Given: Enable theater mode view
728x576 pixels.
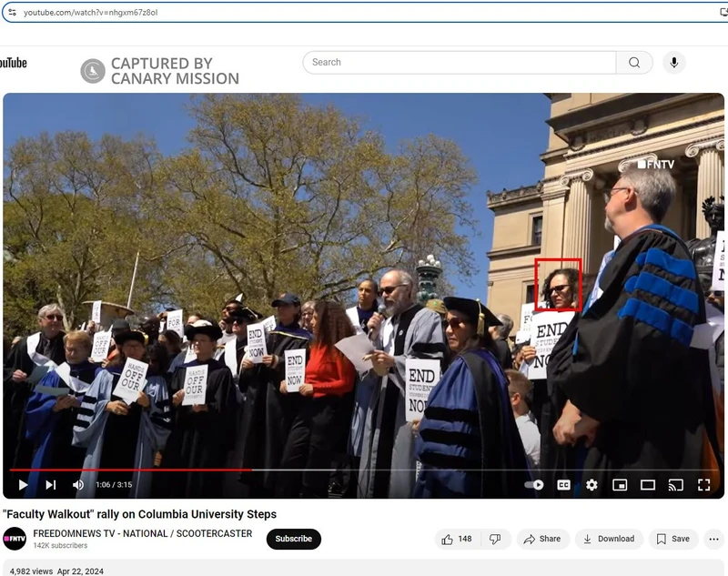Looking at the screenshot, I should point(648,485).
